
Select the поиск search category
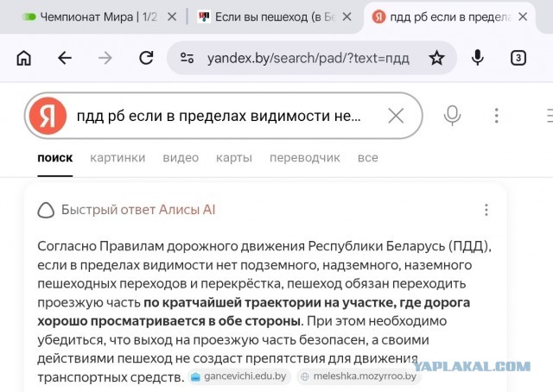click(x=55, y=158)
